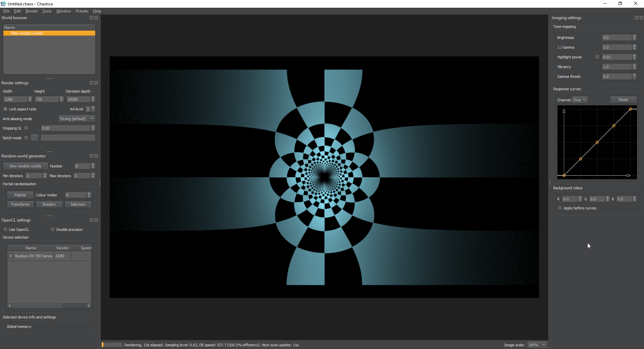Increase AA level with spinner
Image resolution: width=644 pixels, height=349 pixels.
[93, 107]
